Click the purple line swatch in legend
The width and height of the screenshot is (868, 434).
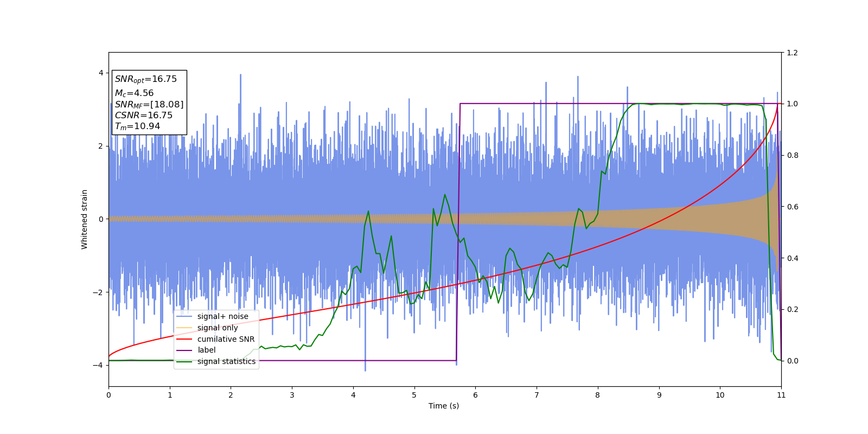click(184, 350)
